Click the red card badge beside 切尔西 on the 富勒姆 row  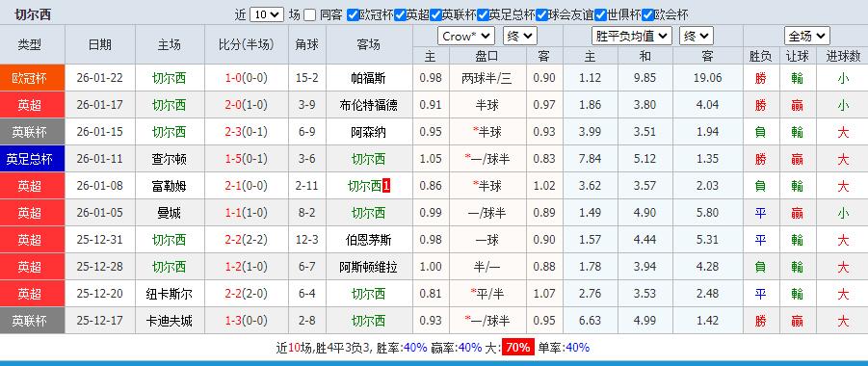[x=386, y=186]
